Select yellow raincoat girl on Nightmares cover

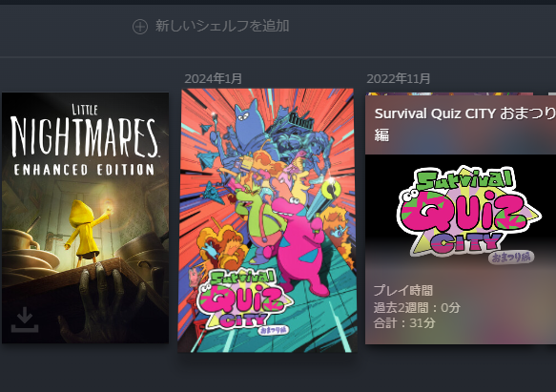tap(84, 232)
